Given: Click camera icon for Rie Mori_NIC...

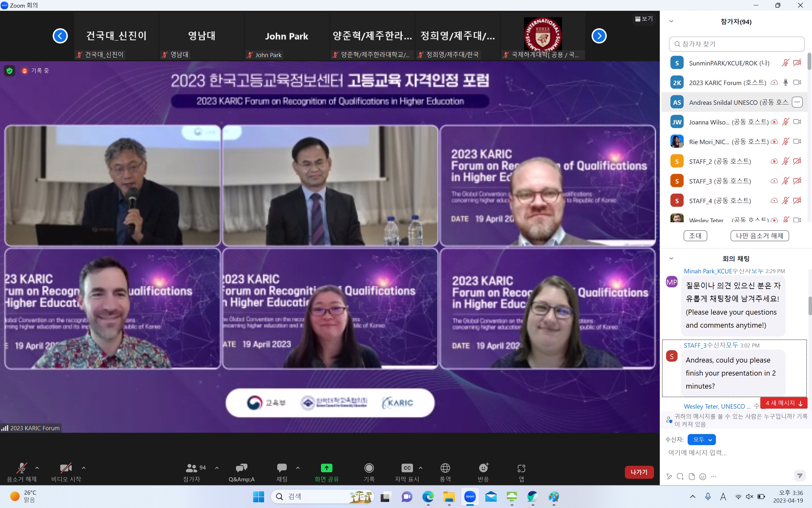Looking at the screenshot, I should [x=797, y=142].
